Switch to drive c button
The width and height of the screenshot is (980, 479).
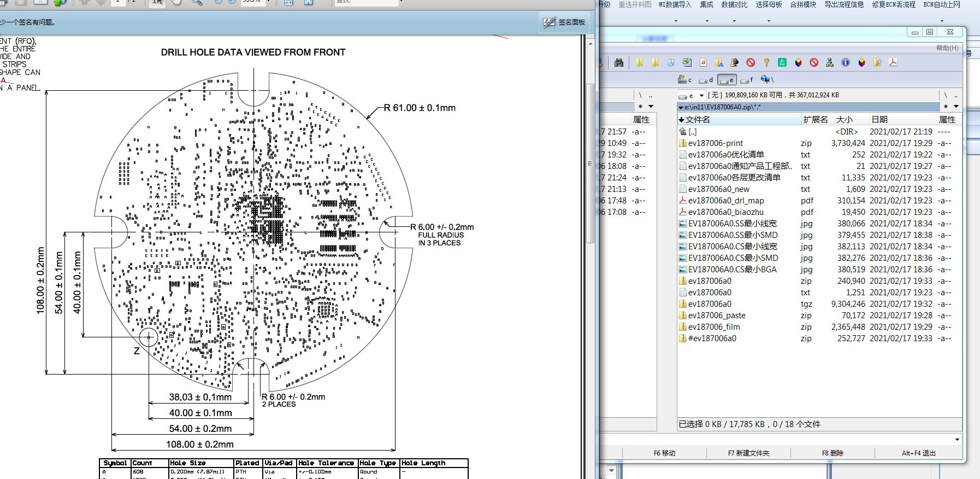[x=685, y=80]
